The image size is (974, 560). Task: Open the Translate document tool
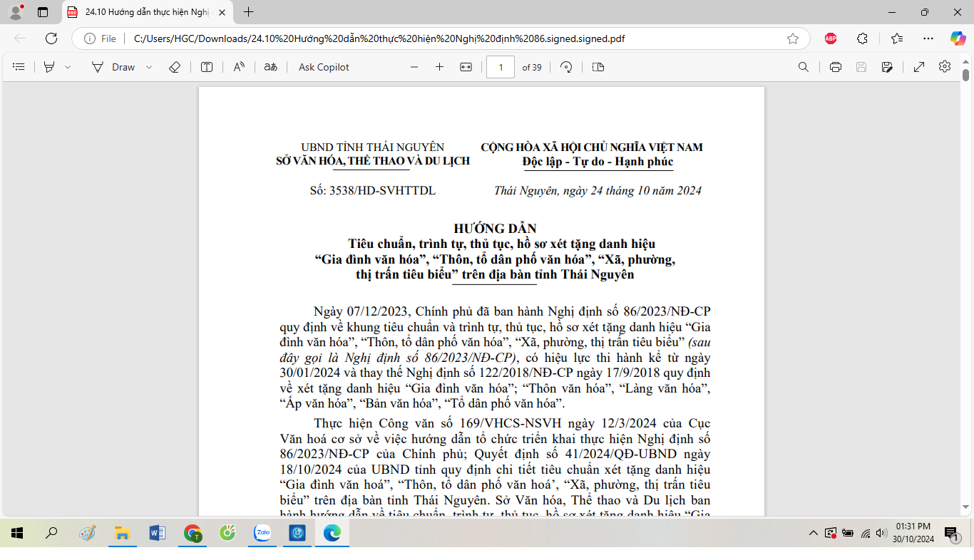270,67
